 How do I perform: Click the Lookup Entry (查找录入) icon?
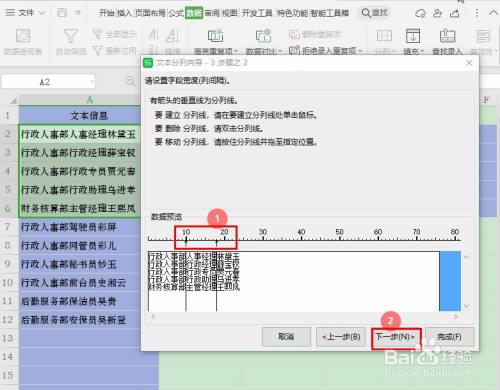tap(447, 36)
